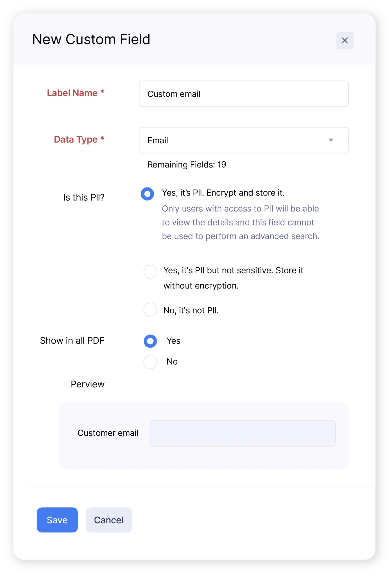Click the red 'Data Type *' label
392x576 pixels.
coord(79,139)
